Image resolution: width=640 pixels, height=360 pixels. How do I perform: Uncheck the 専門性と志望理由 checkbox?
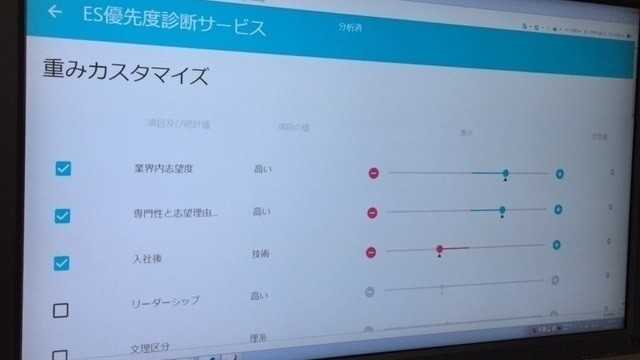click(62, 216)
